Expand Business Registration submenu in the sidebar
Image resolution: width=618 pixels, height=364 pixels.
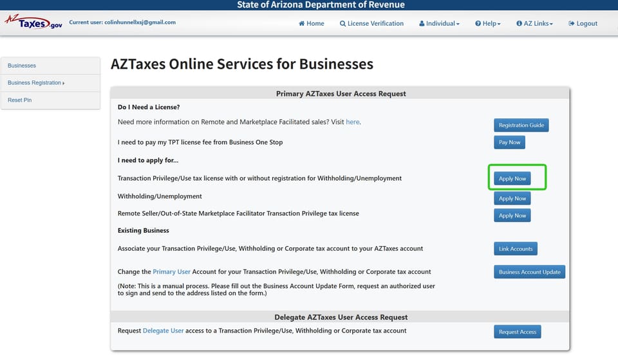point(50,83)
